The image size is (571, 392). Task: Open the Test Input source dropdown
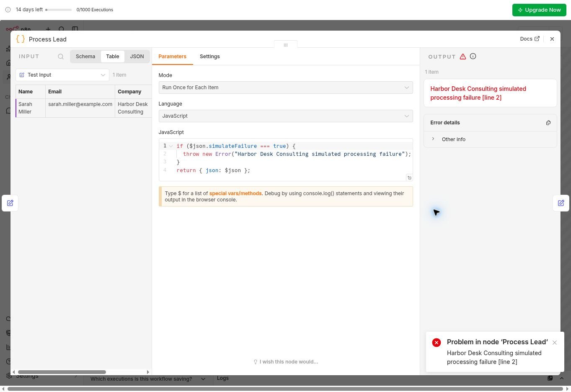click(x=62, y=75)
